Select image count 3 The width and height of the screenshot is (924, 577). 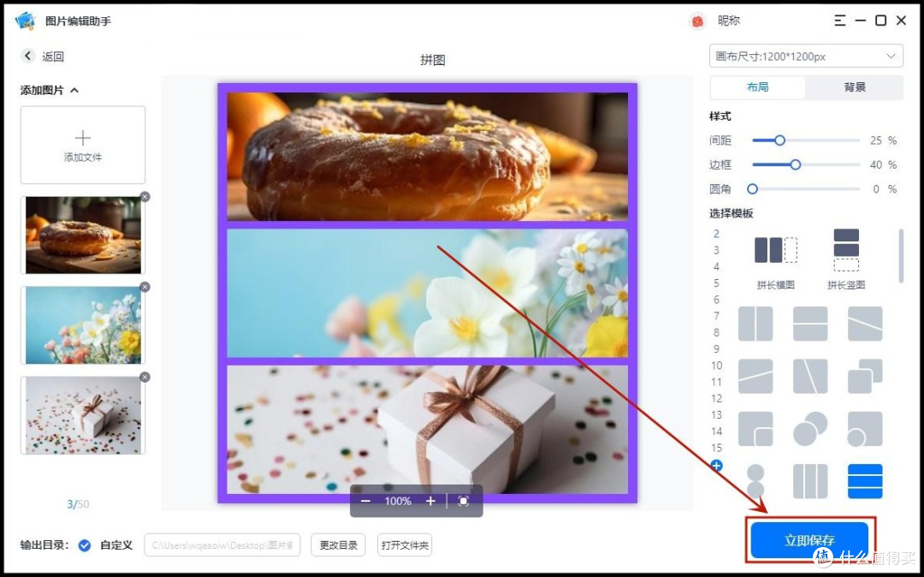[x=717, y=251]
